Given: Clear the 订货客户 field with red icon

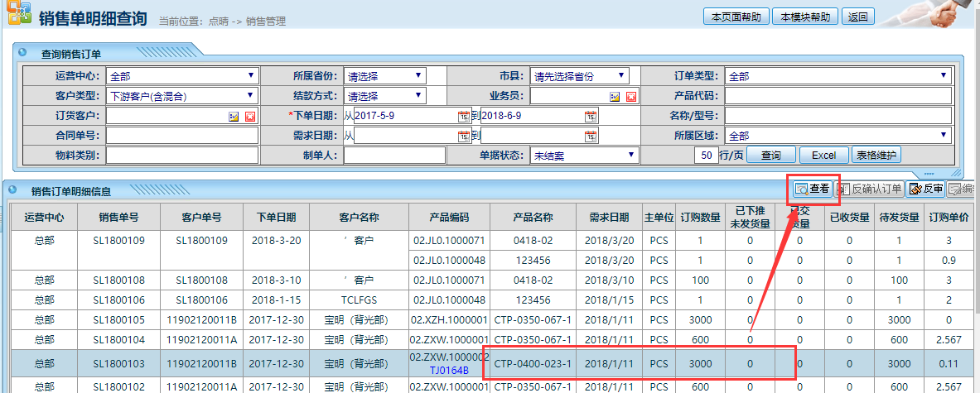Looking at the screenshot, I should click(x=249, y=116).
